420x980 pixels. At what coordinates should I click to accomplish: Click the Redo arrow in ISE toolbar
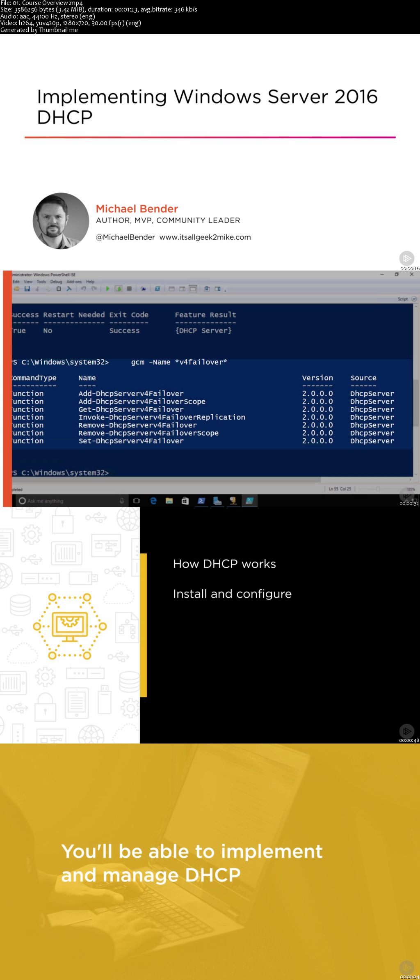(94, 289)
